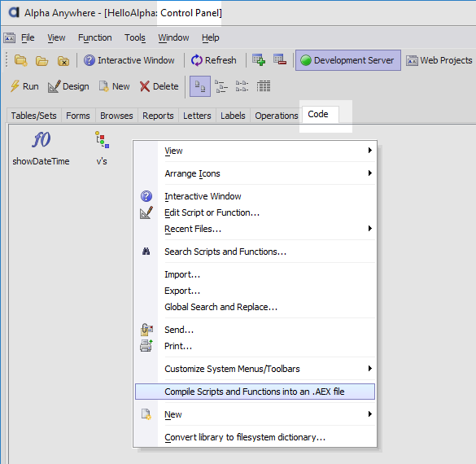Screen dimensions: 476x464
Task: Click the New toolbar button
Action: point(115,86)
